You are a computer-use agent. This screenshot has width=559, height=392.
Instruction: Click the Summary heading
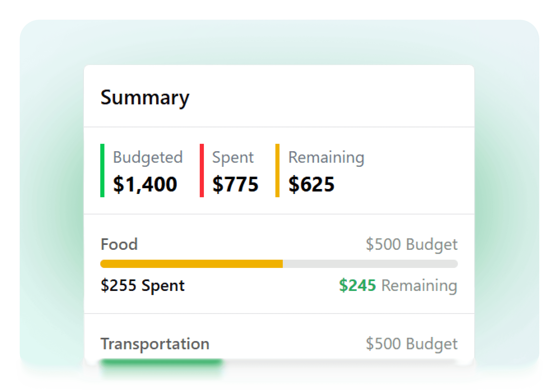pyautogui.click(x=145, y=98)
